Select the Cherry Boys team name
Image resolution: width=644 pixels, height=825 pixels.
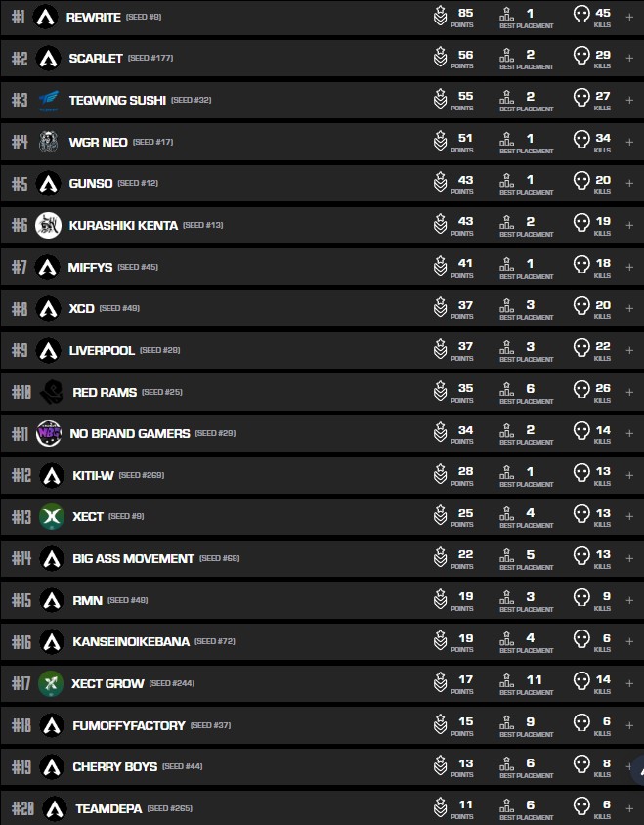click(x=114, y=766)
